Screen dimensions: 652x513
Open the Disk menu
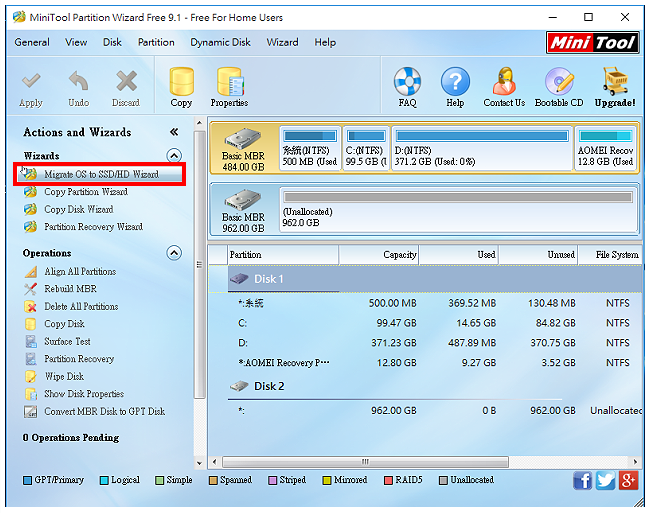[x=112, y=42]
